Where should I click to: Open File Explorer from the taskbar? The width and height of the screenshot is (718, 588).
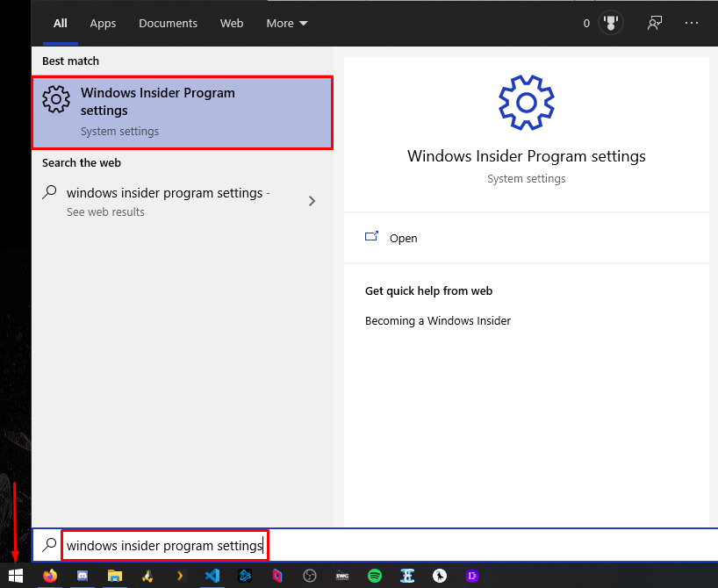point(114,576)
